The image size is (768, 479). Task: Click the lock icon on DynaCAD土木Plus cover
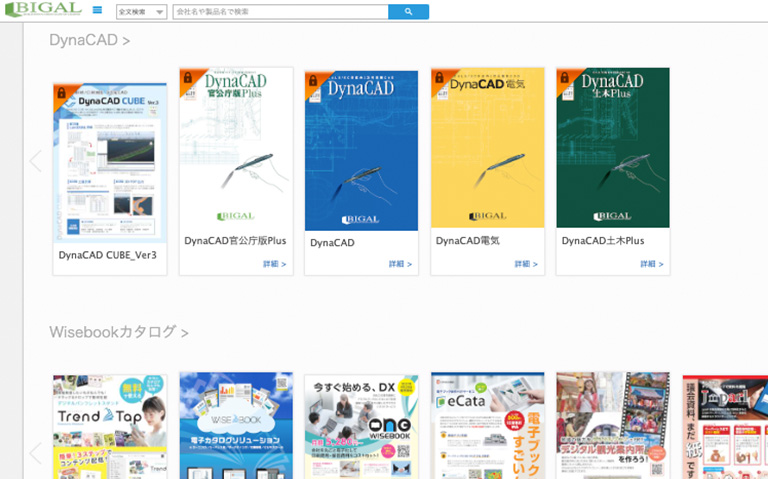[x=565, y=77]
